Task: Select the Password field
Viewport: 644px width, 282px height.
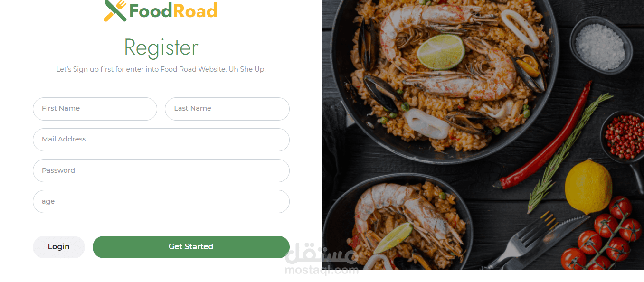Action: [x=161, y=170]
